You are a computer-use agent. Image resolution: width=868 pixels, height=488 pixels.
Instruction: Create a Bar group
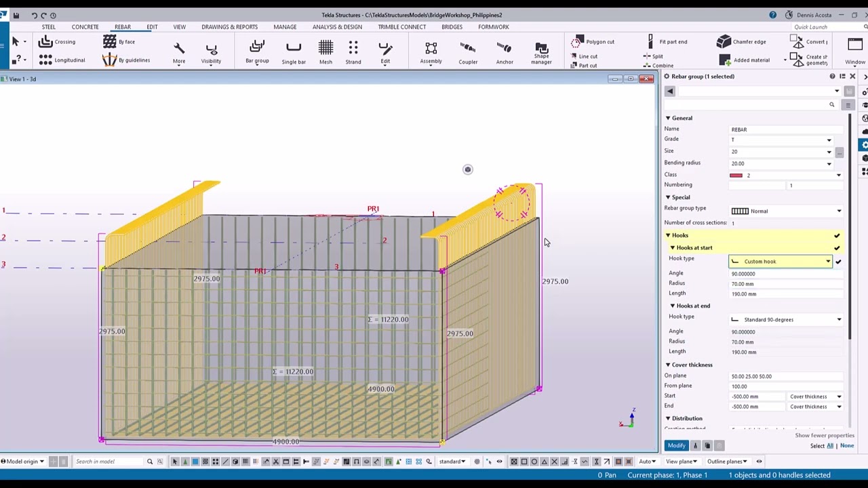257,52
